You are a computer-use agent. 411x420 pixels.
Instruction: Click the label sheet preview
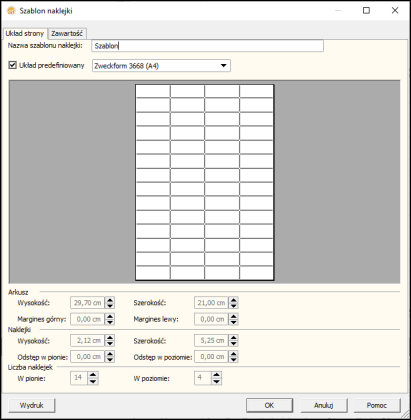click(205, 182)
